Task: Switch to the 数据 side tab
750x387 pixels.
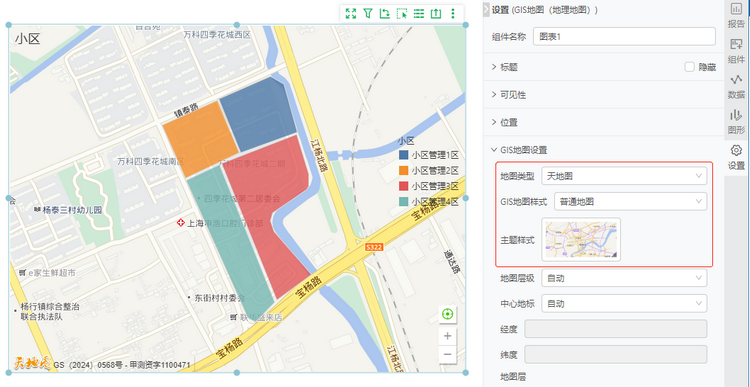Action: tap(736, 86)
